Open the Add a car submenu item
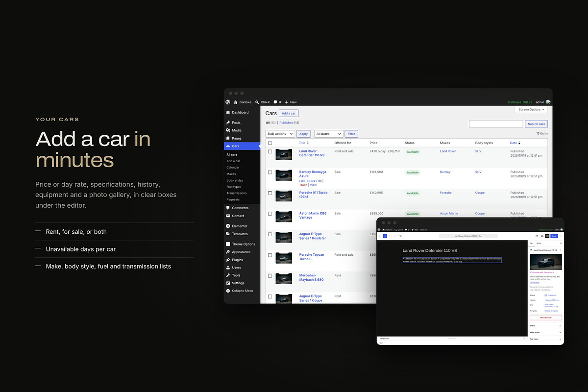 coord(233,161)
